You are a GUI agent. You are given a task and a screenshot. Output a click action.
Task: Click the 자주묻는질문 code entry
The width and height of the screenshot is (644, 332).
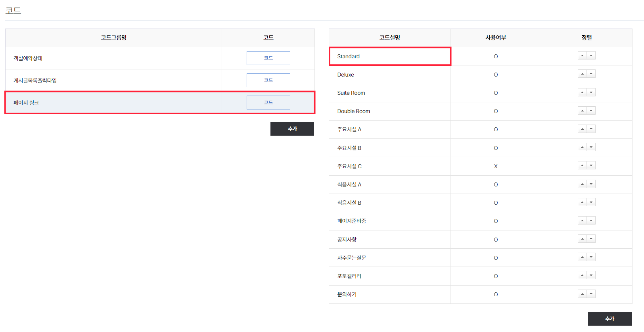tap(351, 258)
